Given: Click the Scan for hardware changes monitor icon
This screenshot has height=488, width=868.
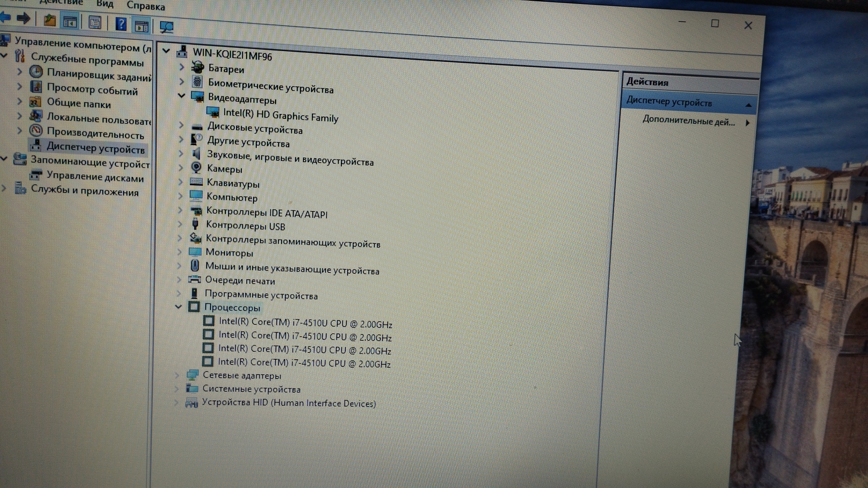Looking at the screenshot, I should (x=166, y=27).
